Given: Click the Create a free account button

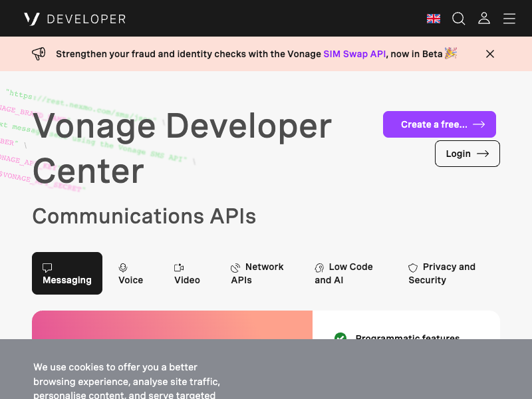Looking at the screenshot, I should [439, 124].
